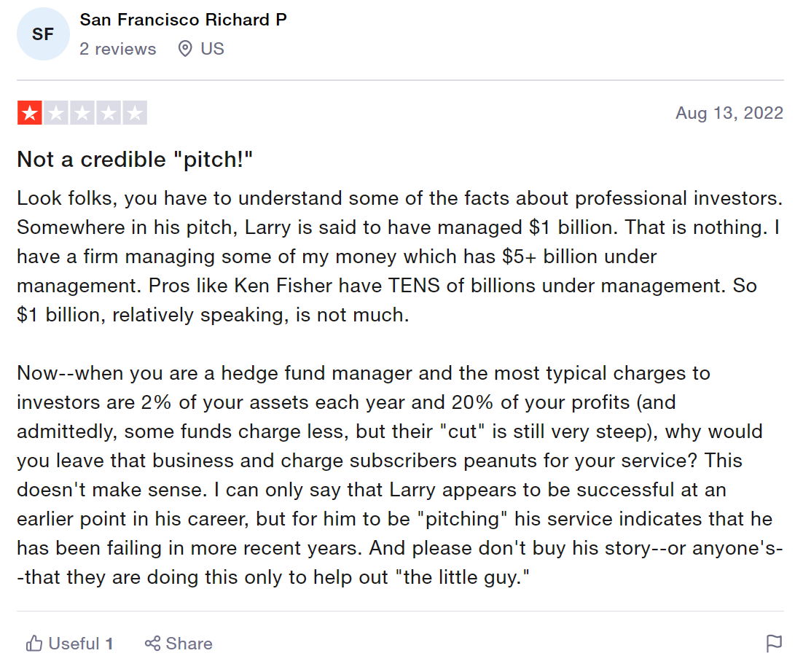The width and height of the screenshot is (803, 672).
Task: Open San Francisco Richard P profile
Action: coord(183,20)
